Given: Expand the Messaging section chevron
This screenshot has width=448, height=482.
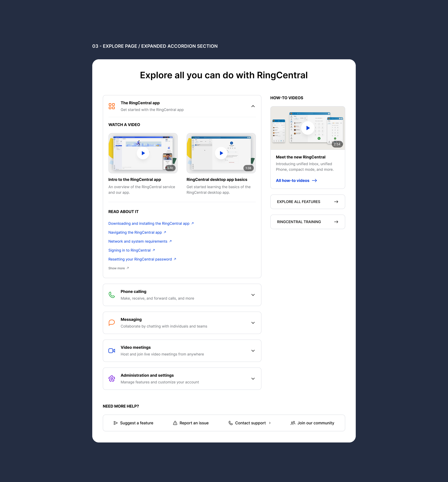Looking at the screenshot, I should (x=253, y=323).
